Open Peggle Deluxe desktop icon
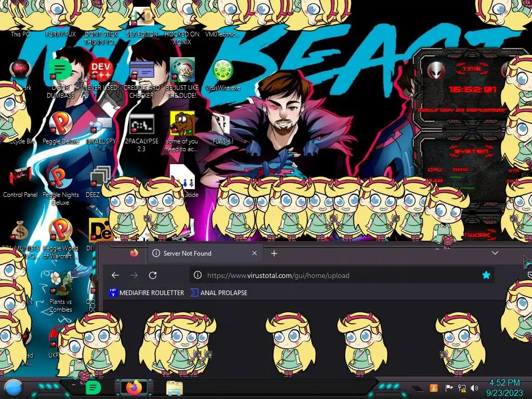Image resolution: width=532 pixels, height=399 pixels. pyautogui.click(x=60, y=128)
